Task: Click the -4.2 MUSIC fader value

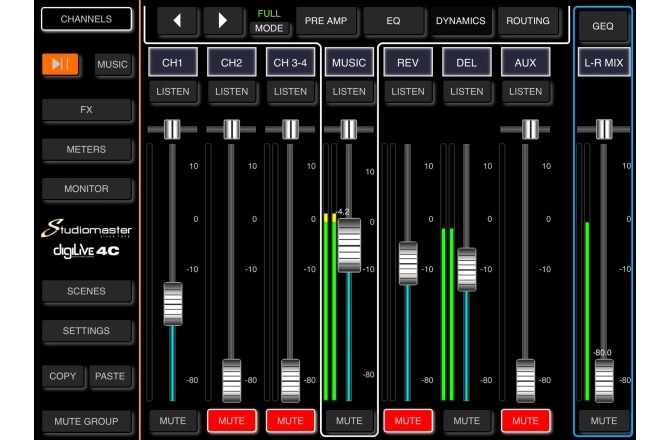Action: point(342,212)
